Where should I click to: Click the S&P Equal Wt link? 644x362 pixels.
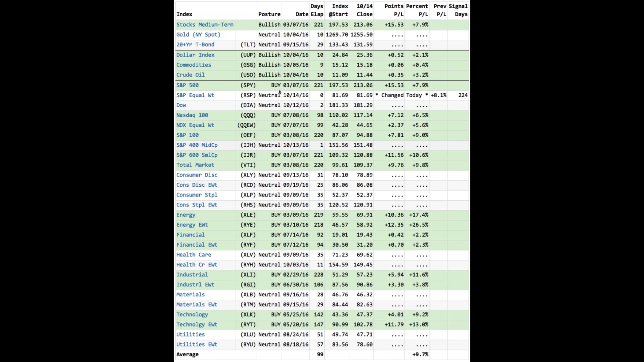[195, 95]
